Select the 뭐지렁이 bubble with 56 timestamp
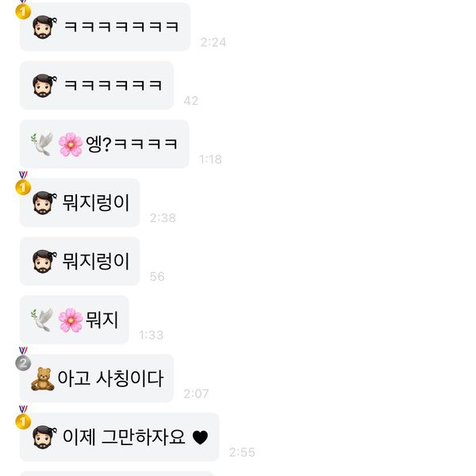This screenshot has width=476, height=476. (x=80, y=261)
